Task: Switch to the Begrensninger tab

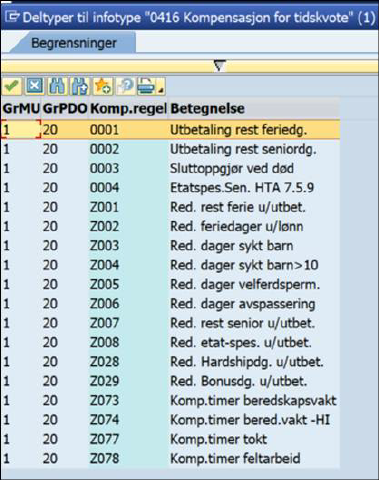Action: click(74, 43)
